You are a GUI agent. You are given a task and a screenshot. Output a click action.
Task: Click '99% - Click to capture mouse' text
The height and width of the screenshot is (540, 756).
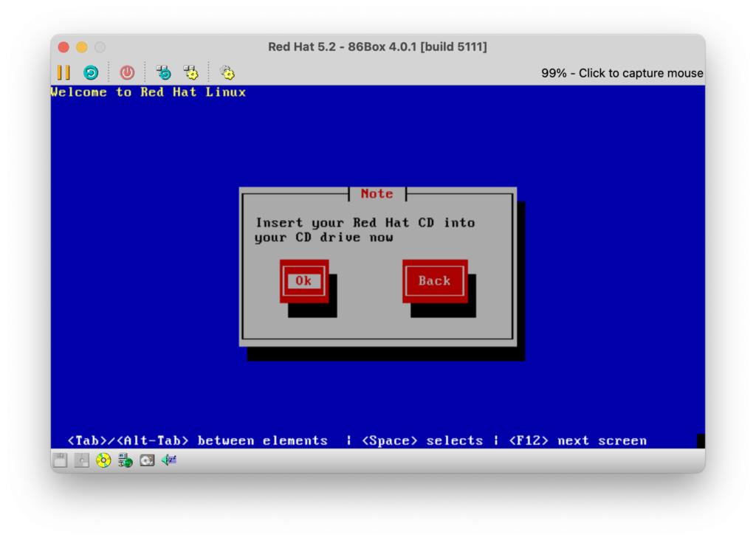point(622,73)
